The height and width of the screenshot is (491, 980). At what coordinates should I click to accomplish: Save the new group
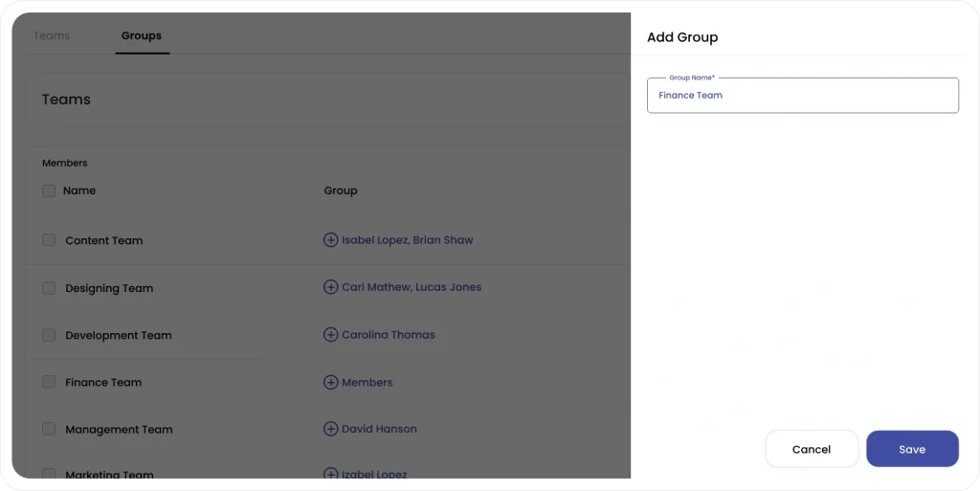pos(912,449)
